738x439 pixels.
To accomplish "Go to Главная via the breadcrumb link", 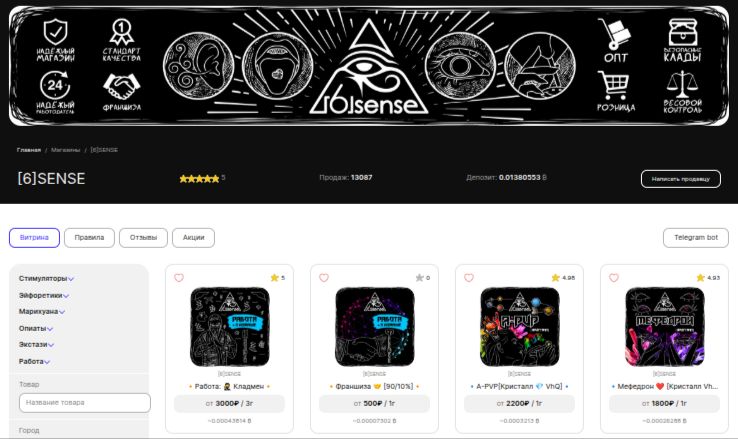I will 29,150.
